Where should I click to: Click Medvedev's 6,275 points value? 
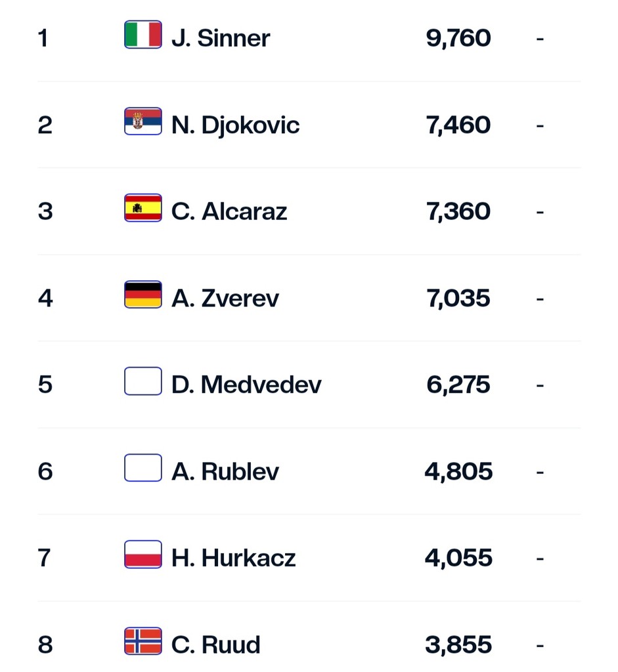coord(458,385)
